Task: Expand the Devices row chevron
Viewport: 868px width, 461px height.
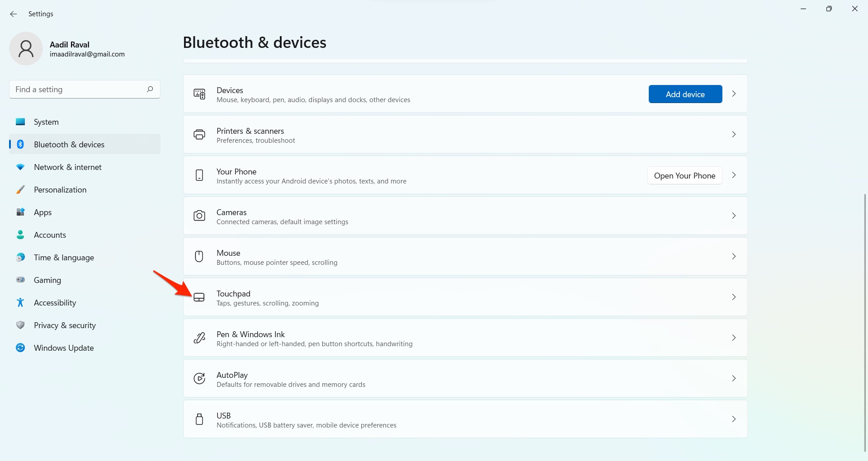Action: 734,94
